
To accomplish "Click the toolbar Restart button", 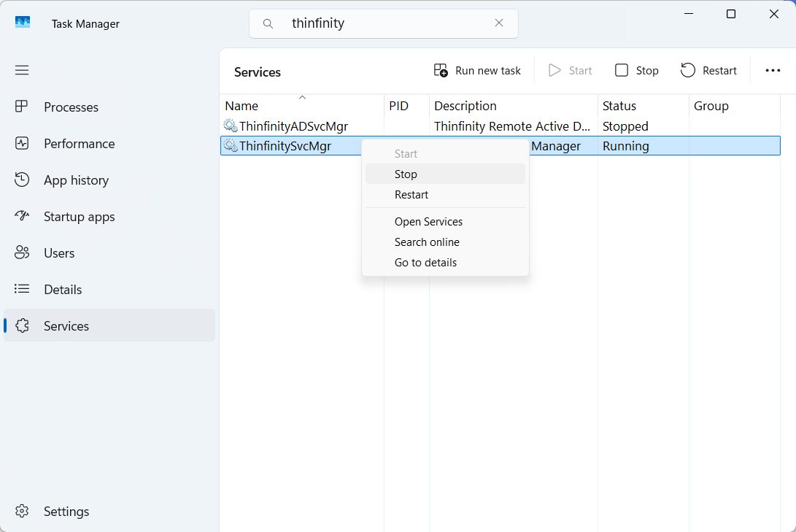I will (x=708, y=71).
